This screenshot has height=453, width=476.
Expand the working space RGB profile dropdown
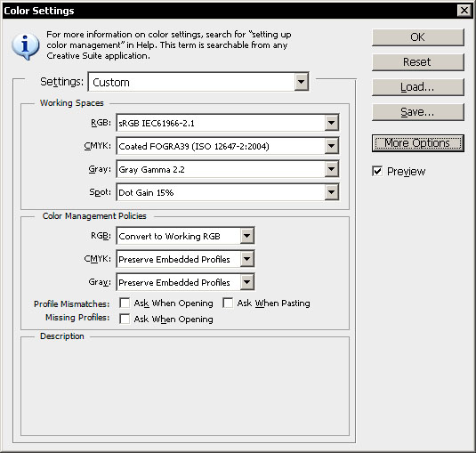(331, 123)
